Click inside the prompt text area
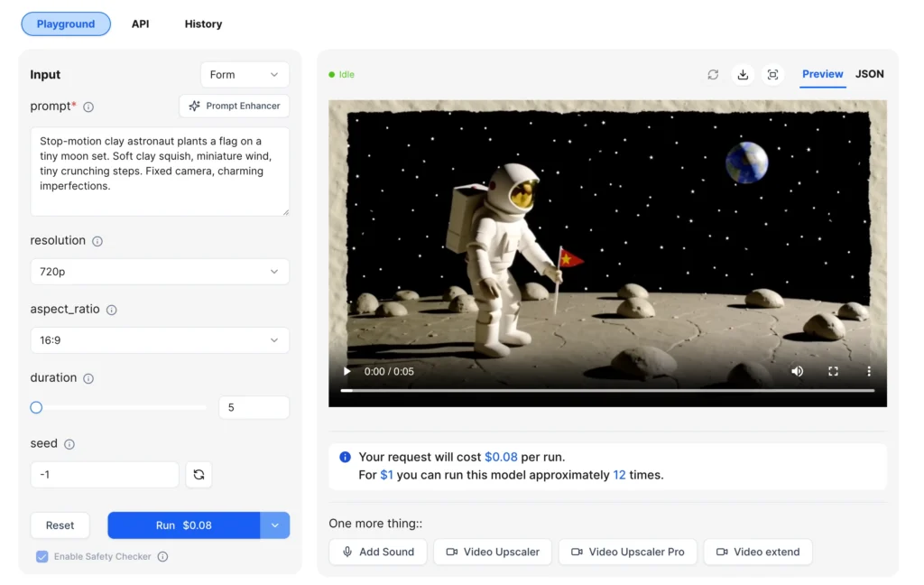The image size is (924, 585). click(160, 172)
